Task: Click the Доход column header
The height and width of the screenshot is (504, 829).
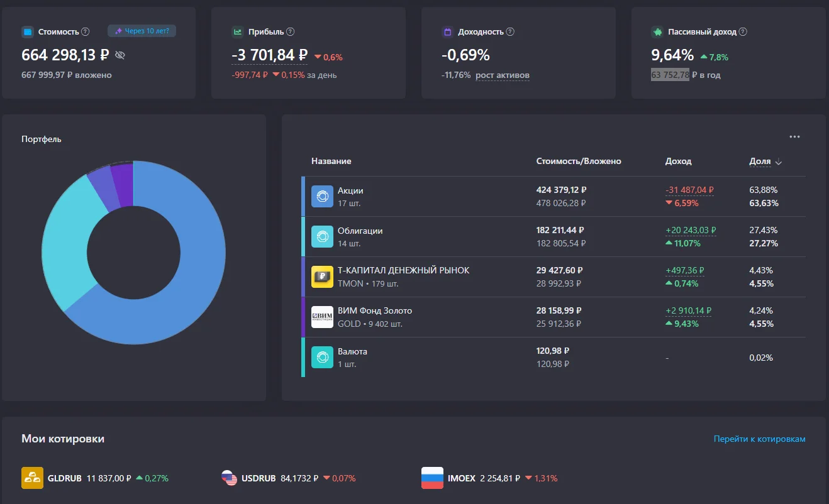Action: click(x=679, y=161)
